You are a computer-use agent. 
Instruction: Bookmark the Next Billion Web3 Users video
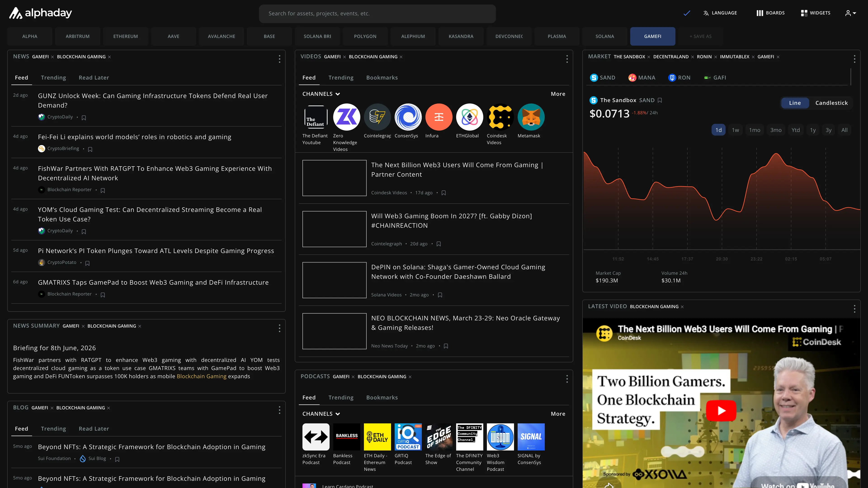point(443,193)
